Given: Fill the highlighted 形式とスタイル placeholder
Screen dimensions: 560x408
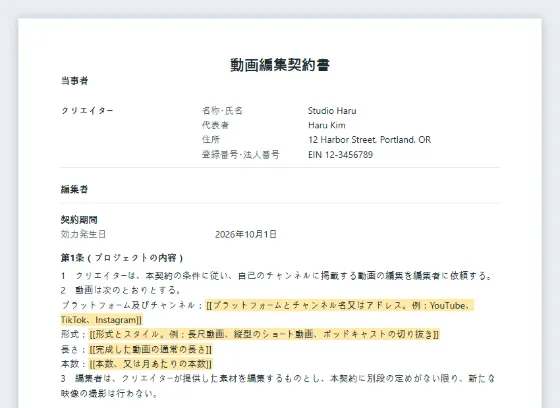Looking at the screenshot, I should pos(264,334).
